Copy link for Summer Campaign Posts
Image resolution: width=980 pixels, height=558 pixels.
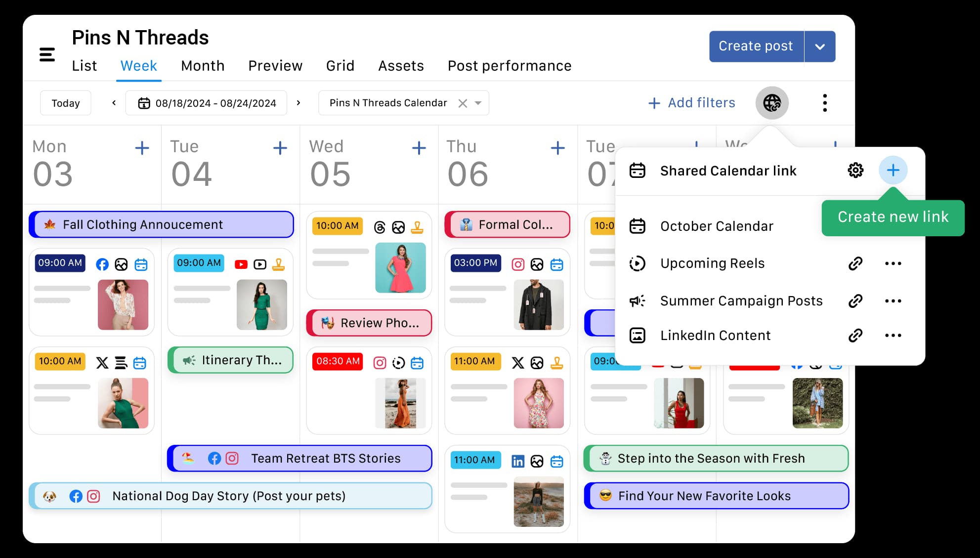click(855, 300)
